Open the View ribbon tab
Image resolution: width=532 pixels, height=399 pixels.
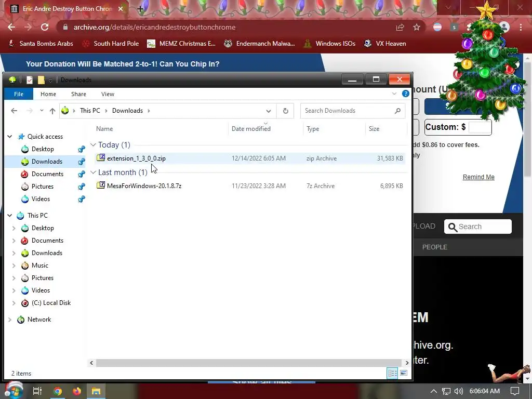(108, 94)
